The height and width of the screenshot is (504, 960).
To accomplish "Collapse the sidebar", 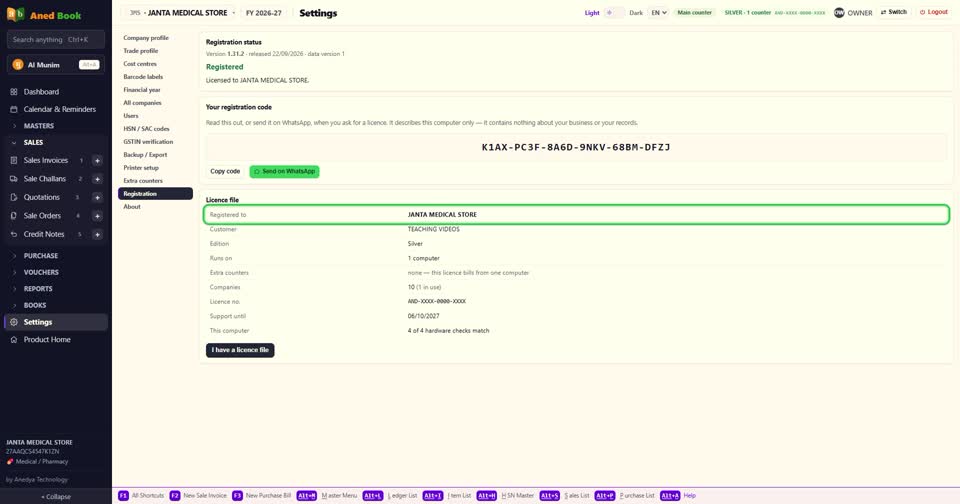I will [x=56, y=497].
